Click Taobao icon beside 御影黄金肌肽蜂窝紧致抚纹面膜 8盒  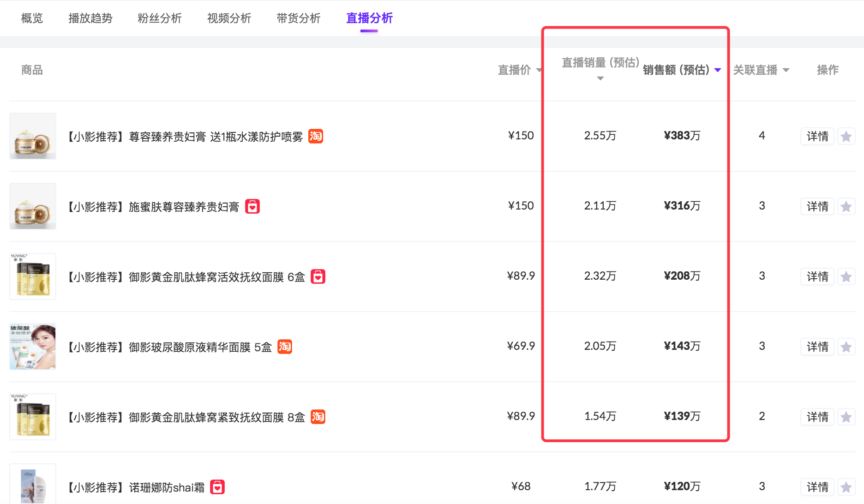click(x=318, y=417)
